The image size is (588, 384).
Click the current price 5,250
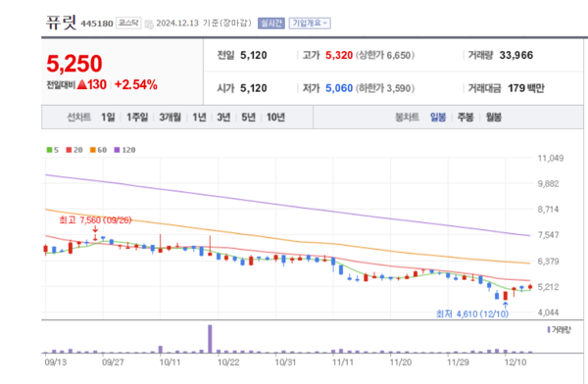tap(74, 64)
